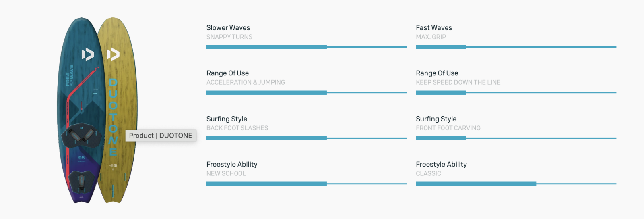Image resolution: width=644 pixels, height=219 pixels.
Task: Click the 95 volume marking on the board
Action: pos(81,158)
